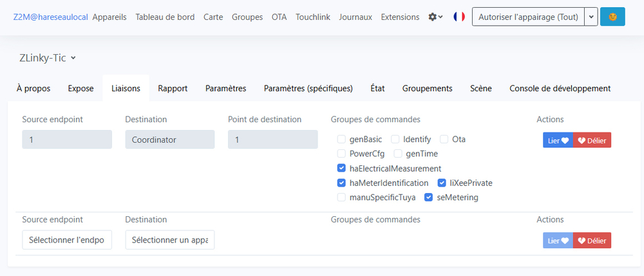The height and width of the screenshot is (276, 644).
Task: Go to Appareils page
Action: pyautogui.click(x=109, y=17)
